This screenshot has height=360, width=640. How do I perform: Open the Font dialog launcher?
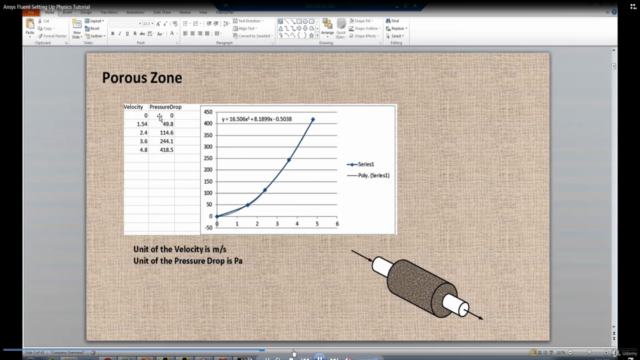tap(178, 43)
